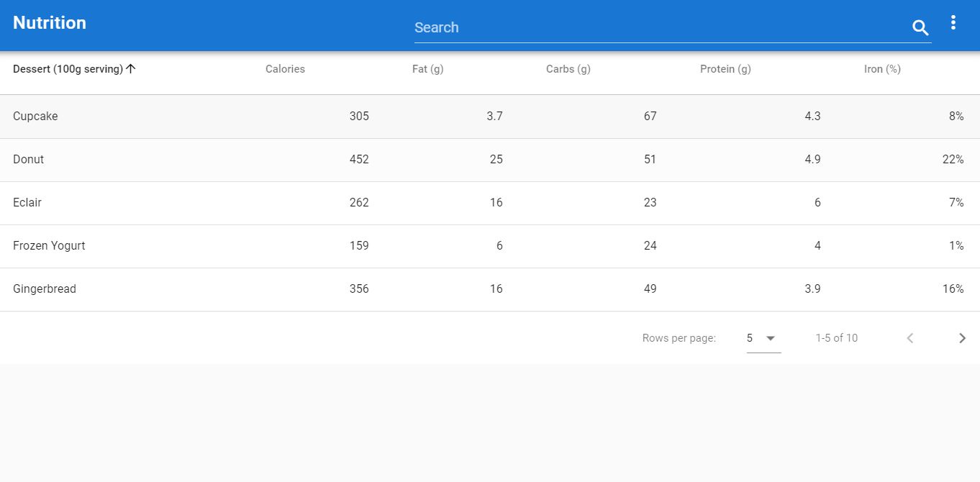Click the Nutrition app title
The height and width of the screenshot is (482, 980).
pos(49,22)
